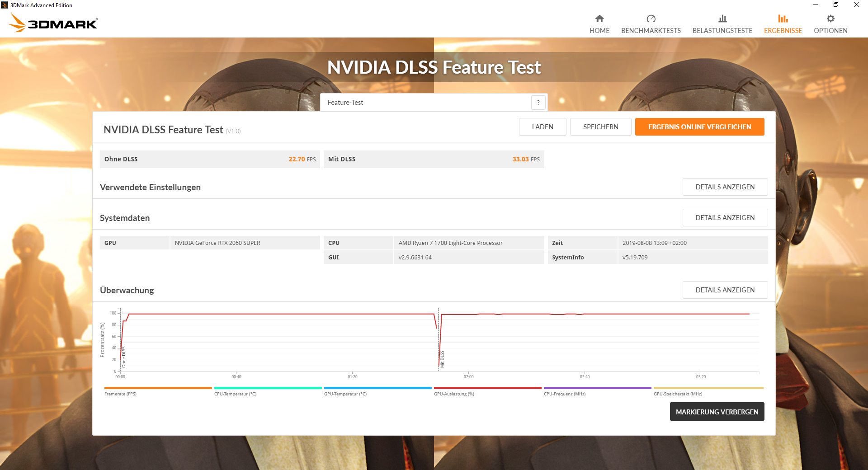
Task: Click the SystemInfo version v5.19.709
Action: 635,258
